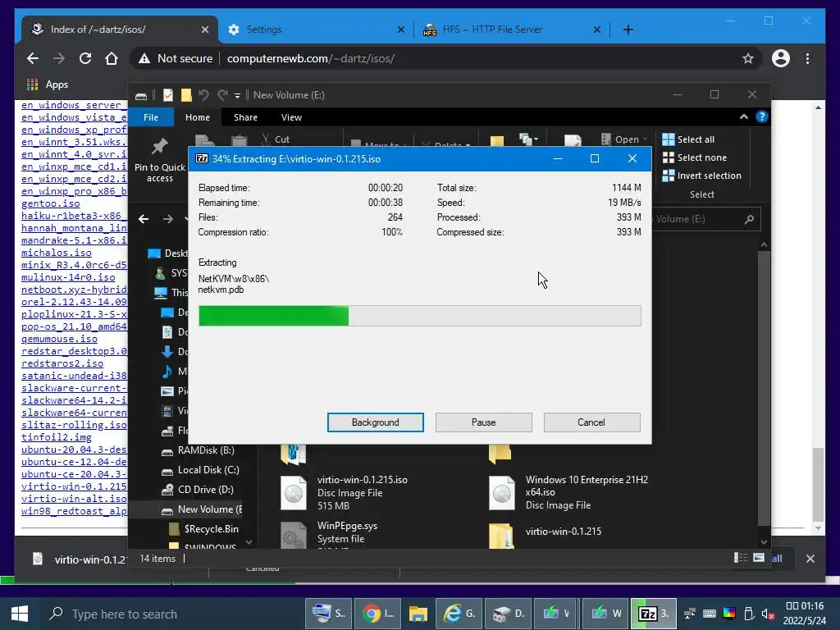Viewport: 840px width, 630px height.
Task: Bookmark this page with star icon
Action: pos(748,58)
